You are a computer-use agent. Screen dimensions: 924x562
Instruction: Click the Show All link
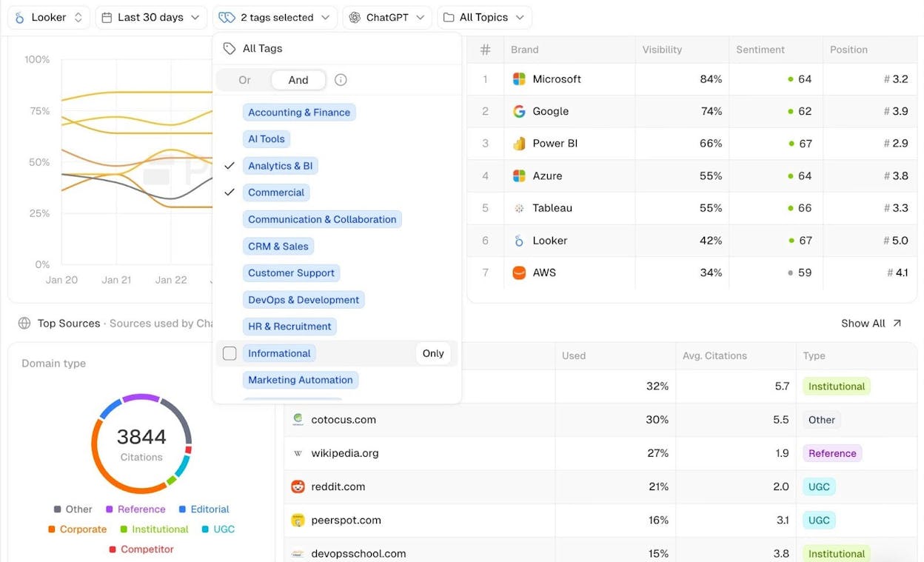871,323
